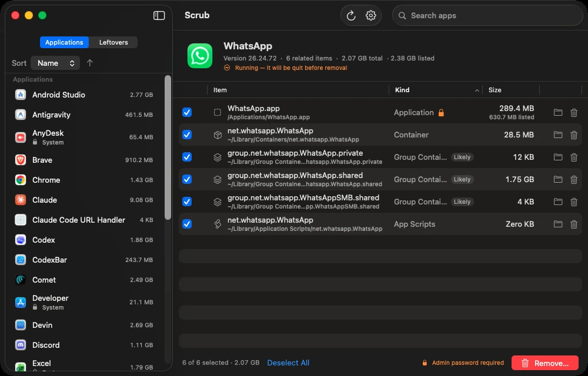588x376 pixels.
Task: Uncheck the WhatsAppSMB.shared checkbox
Action: (187, 202)
